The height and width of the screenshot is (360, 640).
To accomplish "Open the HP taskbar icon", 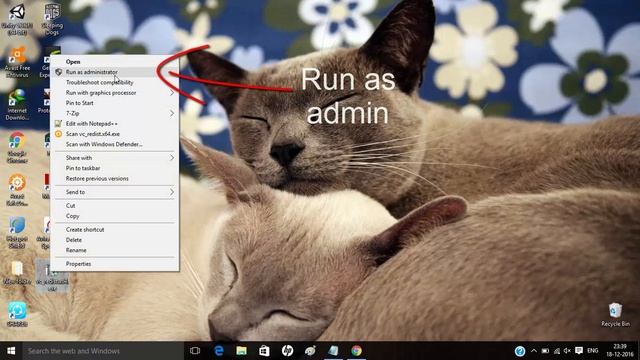I will (x=287, y=351).
